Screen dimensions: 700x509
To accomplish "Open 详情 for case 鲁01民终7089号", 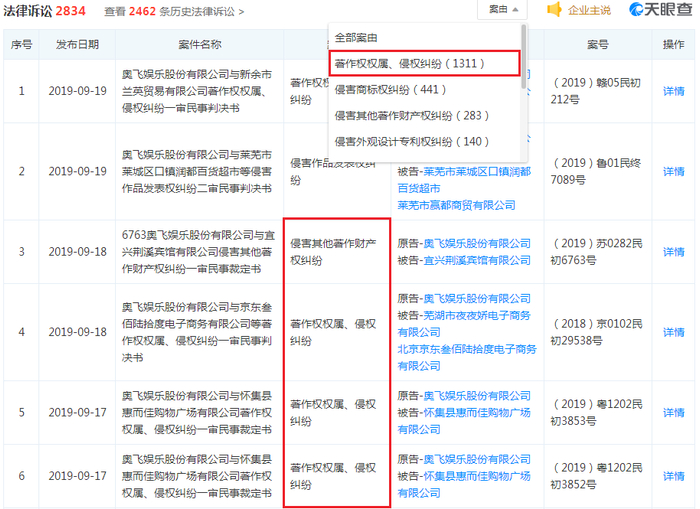I will click(x=674, y=171).
